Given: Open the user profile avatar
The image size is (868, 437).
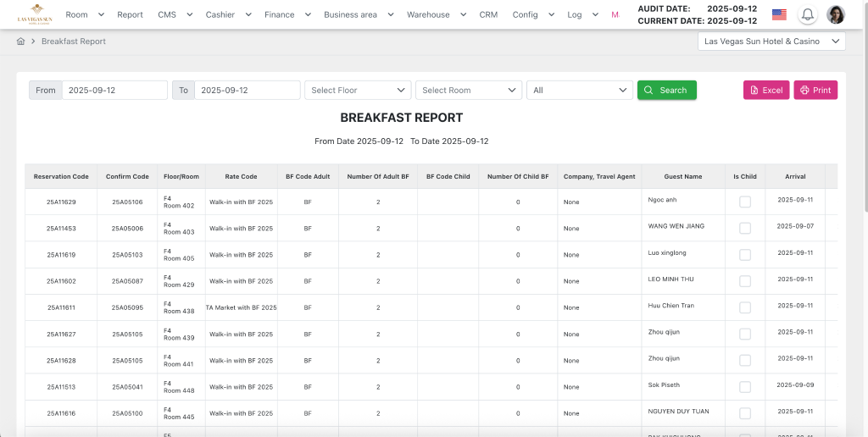Looking at the screenshot, I should coord(836,14).
